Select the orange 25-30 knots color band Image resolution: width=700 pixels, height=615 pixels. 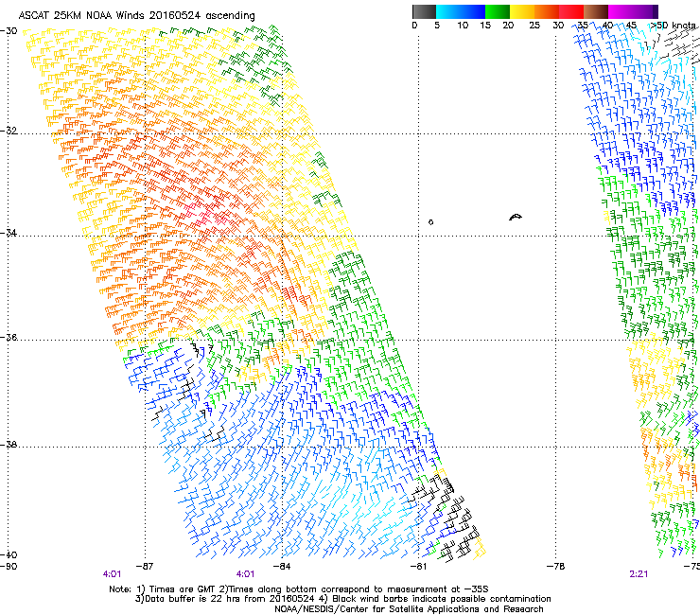tap(547, 11)
